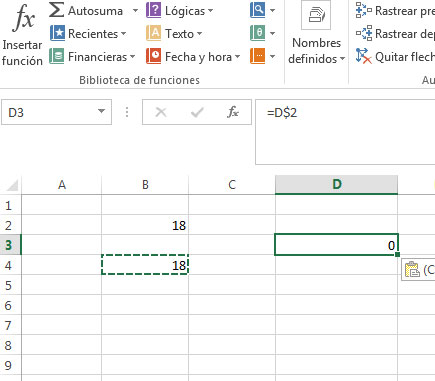Image resolution: width=435 pixels, height=381 pixels.
Task: Select all cells with corner triangle
Action: coord(12,185)
